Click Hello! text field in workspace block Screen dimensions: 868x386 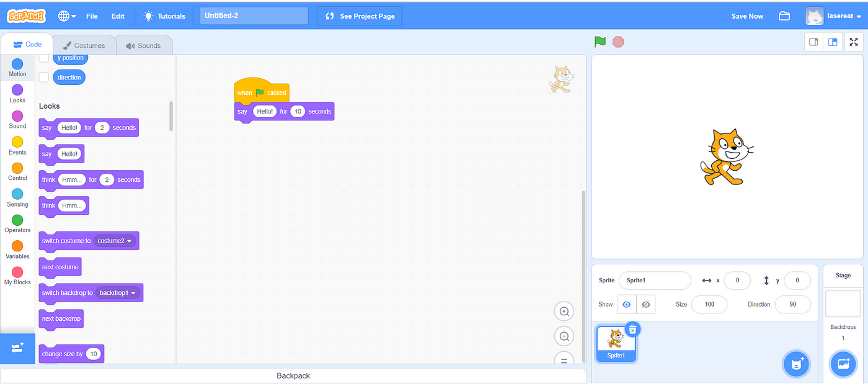click(265, 112)
